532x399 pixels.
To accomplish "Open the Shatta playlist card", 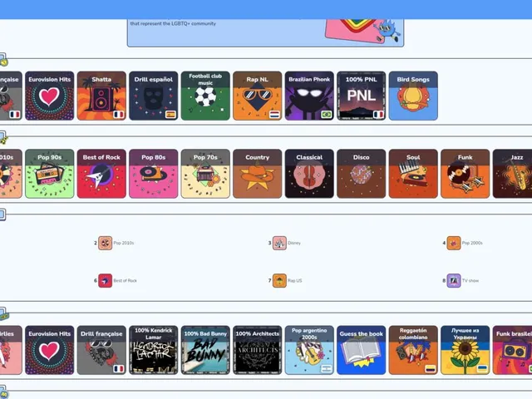I will tap(101, 96).
